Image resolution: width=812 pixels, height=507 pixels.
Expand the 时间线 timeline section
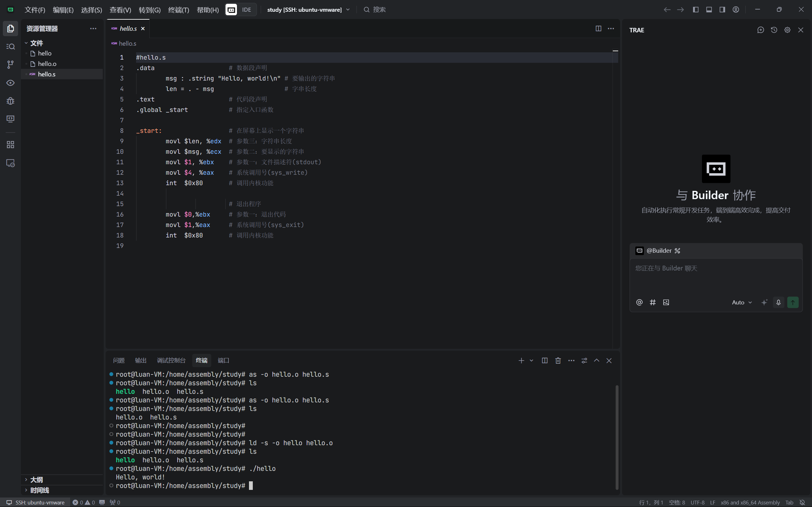click(x=39, y=490)
